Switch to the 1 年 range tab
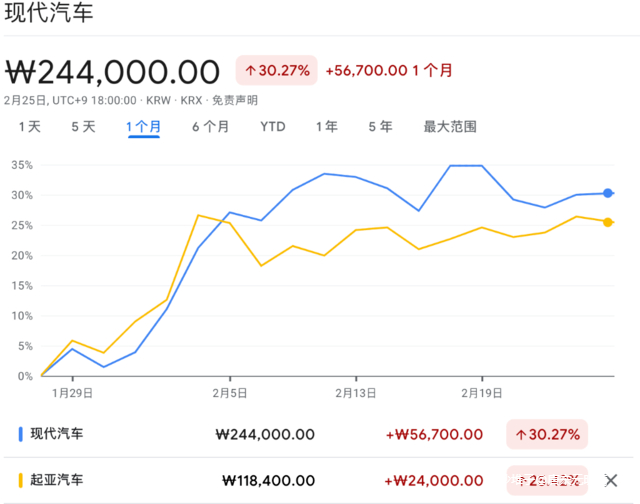The image size is (640, 504). click(x=327, y=127)
